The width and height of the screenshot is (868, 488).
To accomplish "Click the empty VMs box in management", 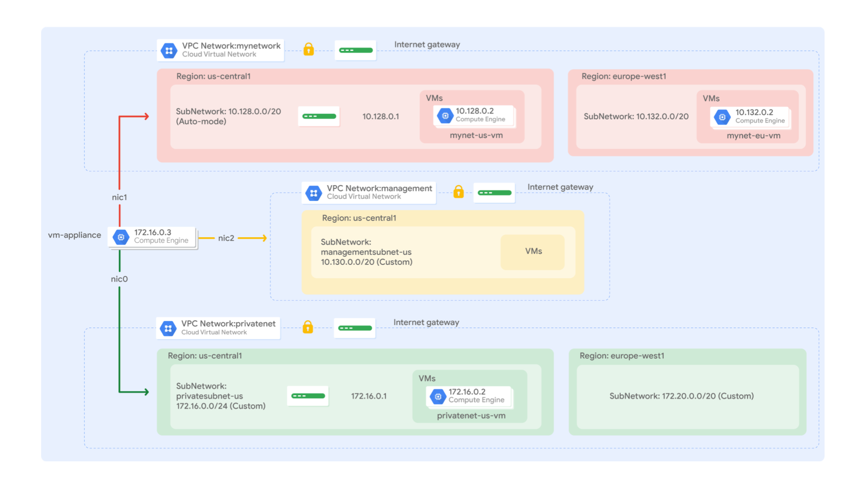I will (533, 252).
